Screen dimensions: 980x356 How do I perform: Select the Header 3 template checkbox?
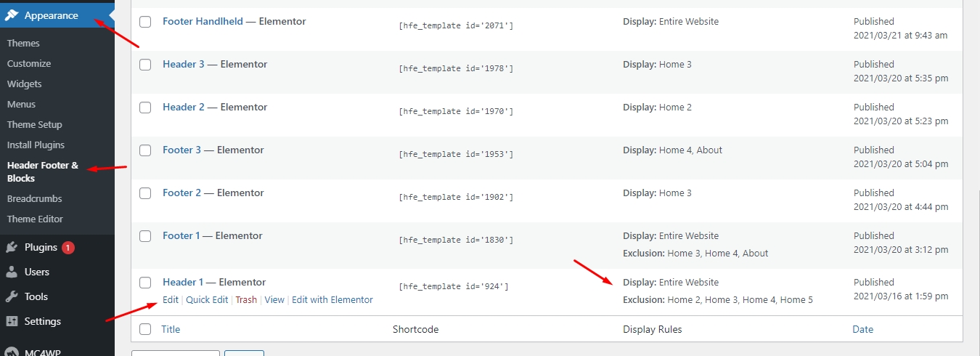click(145, 65)
